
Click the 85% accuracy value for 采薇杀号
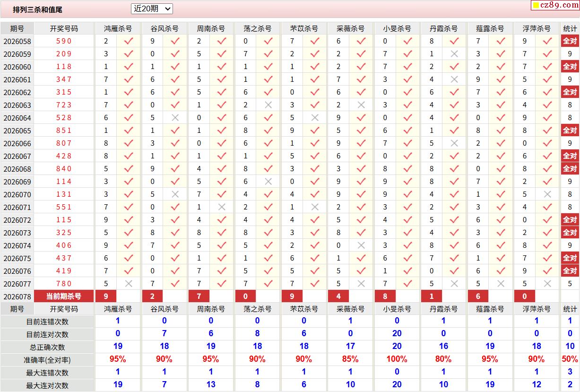pos(350,359)
